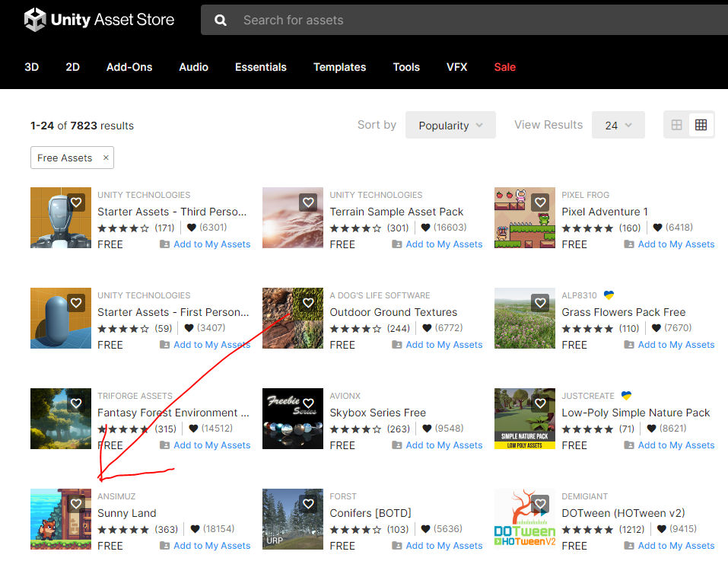Image resolution: width=728 pixels, height=577 pixels.
Task: Favorite Skybox Series Free heart overlay
Action: [x=308, y=403]
